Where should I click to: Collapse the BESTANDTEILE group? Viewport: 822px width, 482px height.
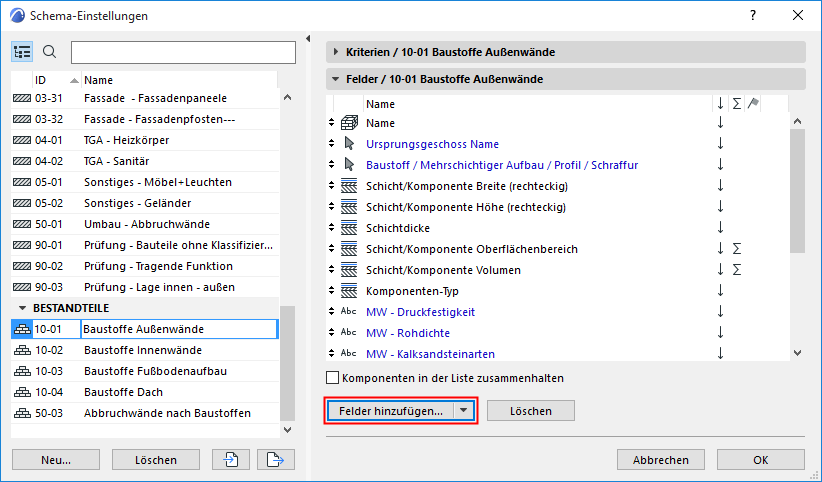click(x=22, y=308)
